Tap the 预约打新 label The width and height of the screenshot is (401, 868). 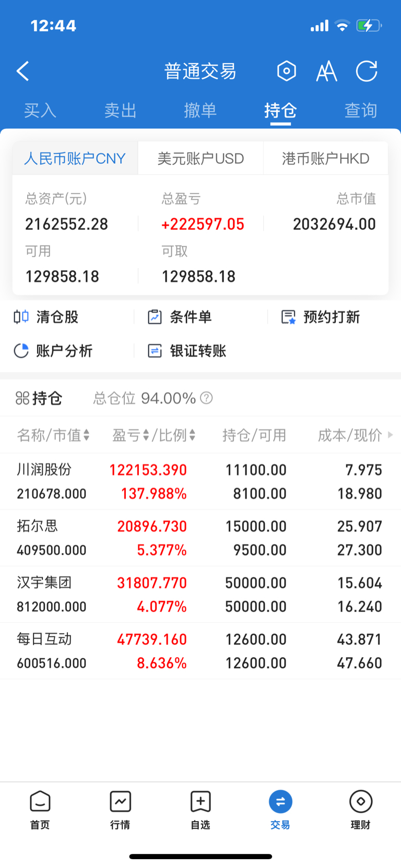332,317
